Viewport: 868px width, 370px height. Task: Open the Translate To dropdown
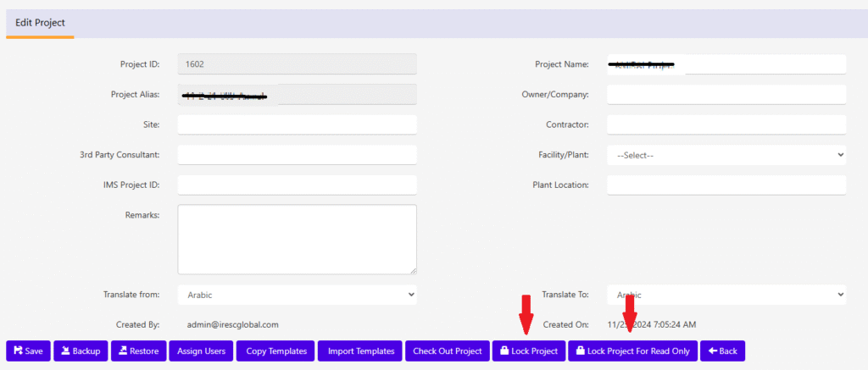[726, 294]
